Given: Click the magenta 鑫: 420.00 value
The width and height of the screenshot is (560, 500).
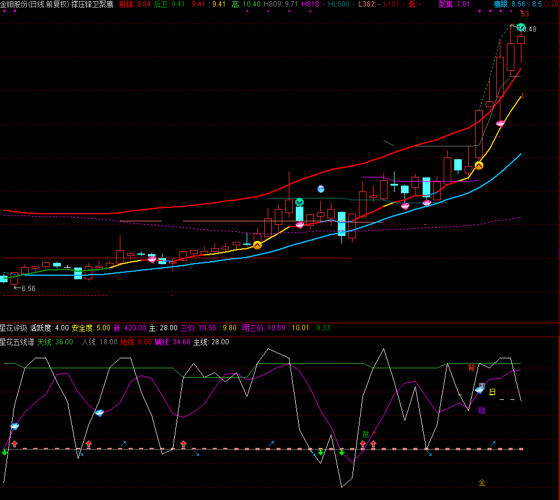Looking at the screenshot, I should 130,328.
